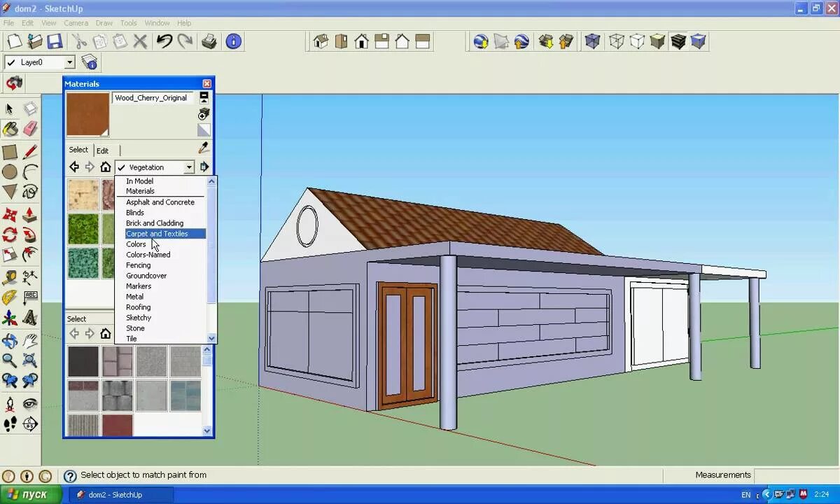The width and height of the screenshot is (840, 504).
Task: Pick the eyedropper sample paint icon
Action: pos(204,148)
